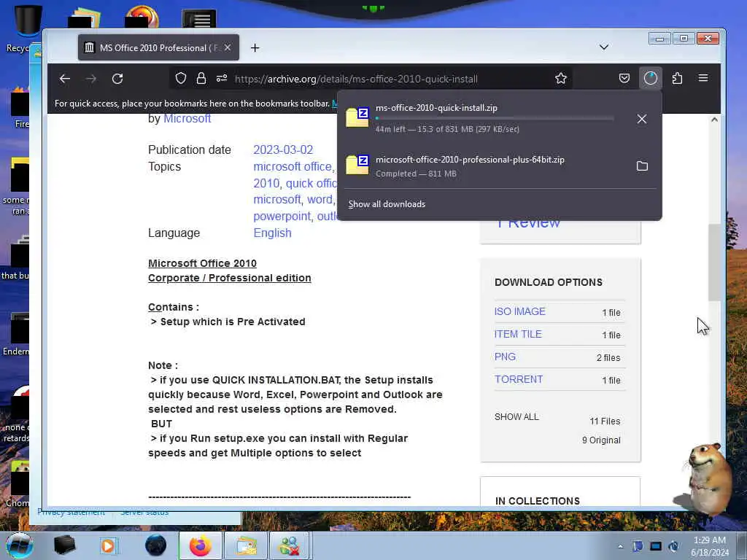
Task: Cancel the ms-office-2010-quick-install.zip download
Action: [642, 119]
